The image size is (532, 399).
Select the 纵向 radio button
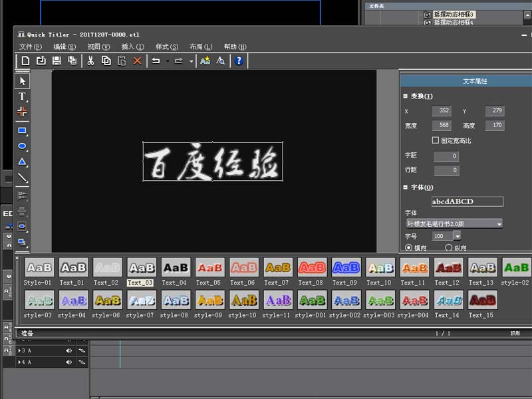tap(450, 247)
